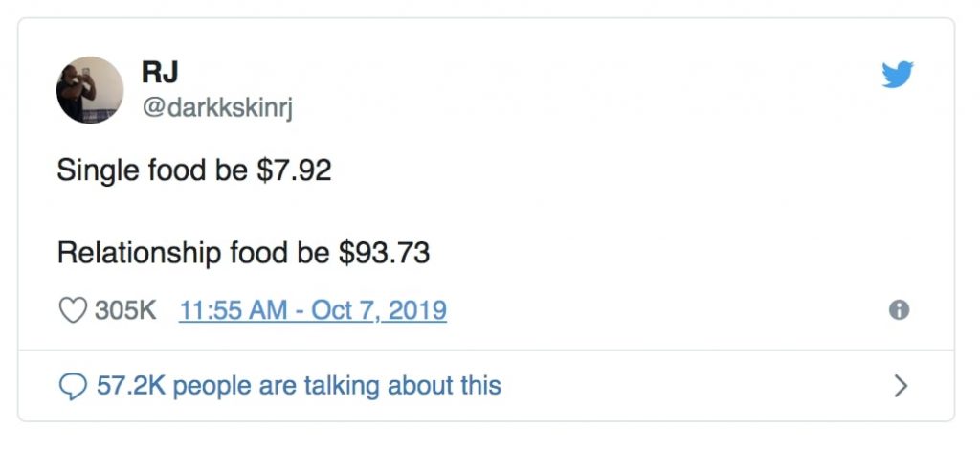This screenshot has width=980, height=475.
Task: Expand the conversation with the right chevron
Action: pos(900,386)
